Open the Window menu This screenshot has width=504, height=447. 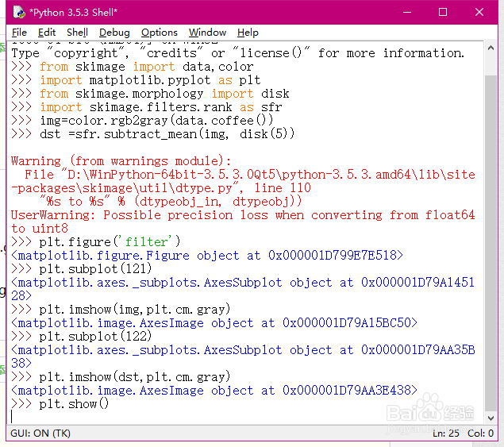click(207, 33)
